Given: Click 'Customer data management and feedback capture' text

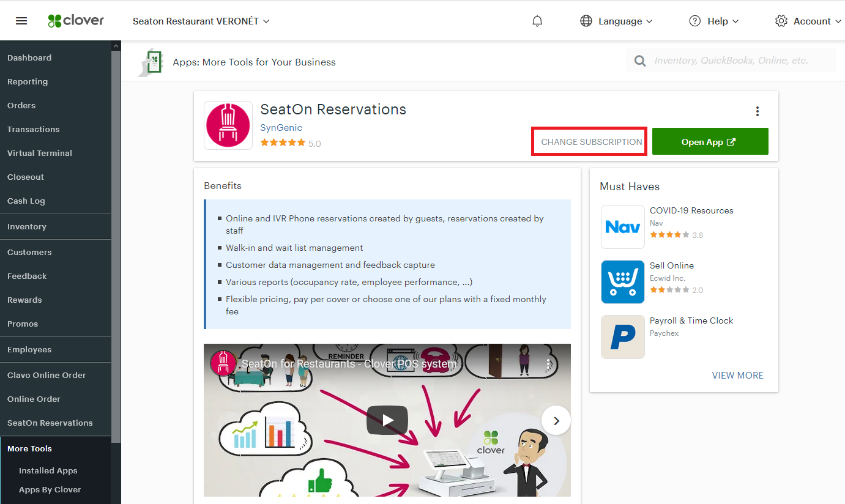Looking at the screenshot, I should click(330, 265).
